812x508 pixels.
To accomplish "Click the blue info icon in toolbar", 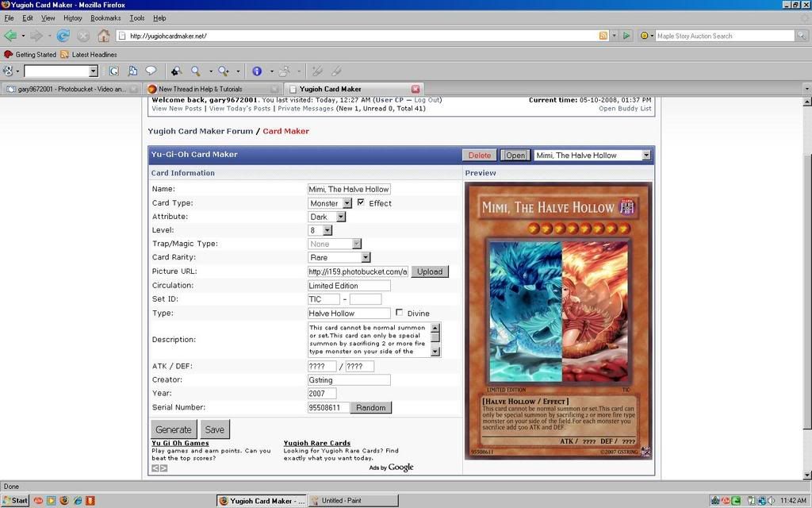I will [x=257, y=71].
